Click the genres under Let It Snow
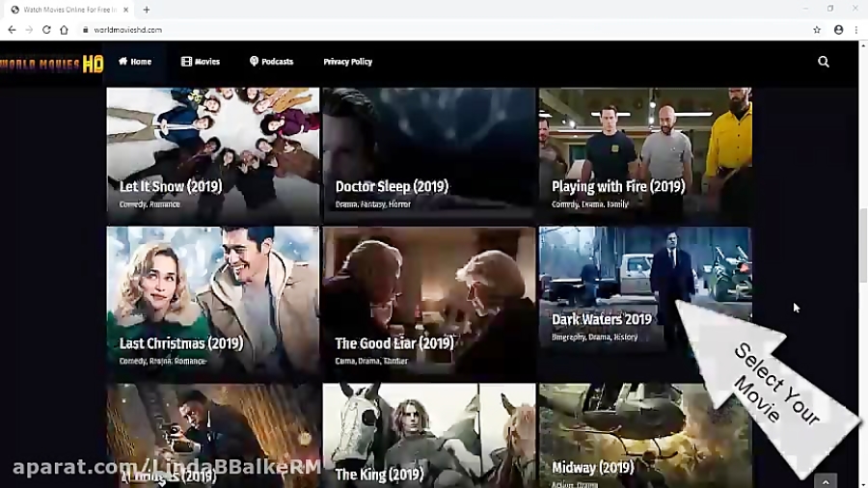The height and width of the screenshot is (488, 868). [149, 204]
